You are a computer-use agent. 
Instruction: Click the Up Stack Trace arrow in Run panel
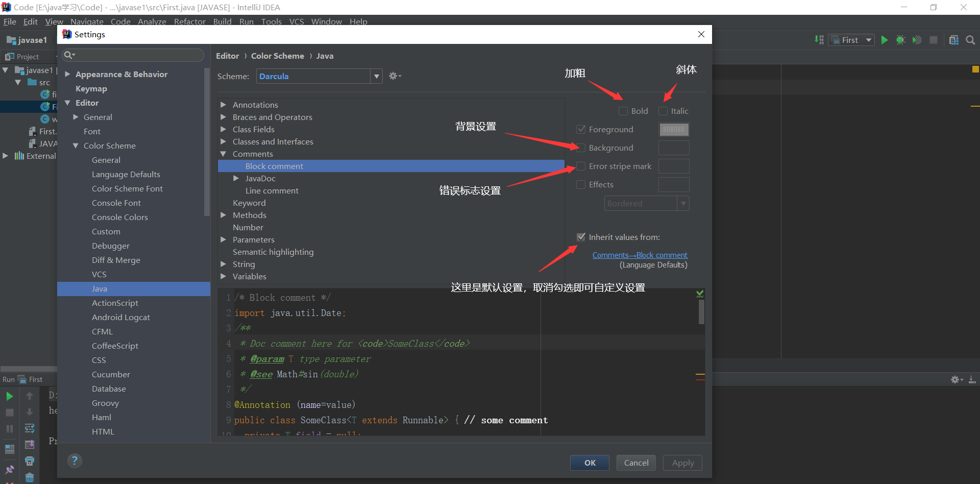pos(30,396)
